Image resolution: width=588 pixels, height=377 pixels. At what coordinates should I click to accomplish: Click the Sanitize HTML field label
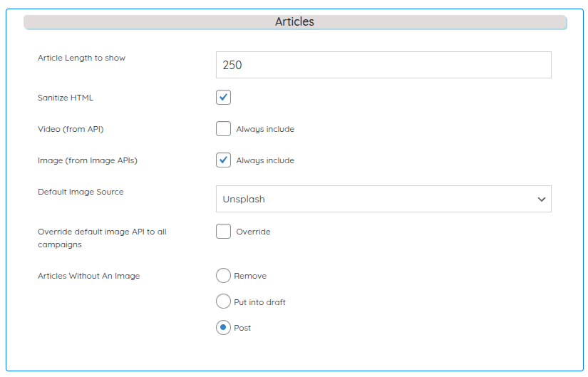pos(66,98)
